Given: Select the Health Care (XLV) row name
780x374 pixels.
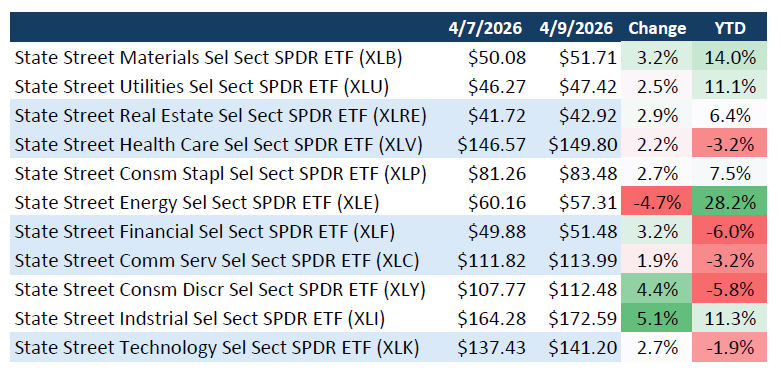Looking at the screenshot, I should 218,145.
